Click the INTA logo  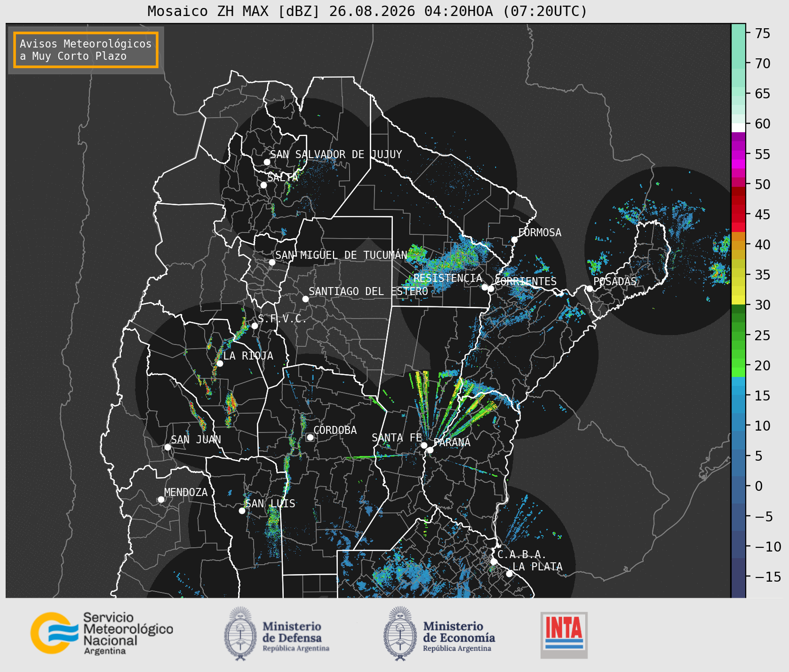(x=564, y=635)
